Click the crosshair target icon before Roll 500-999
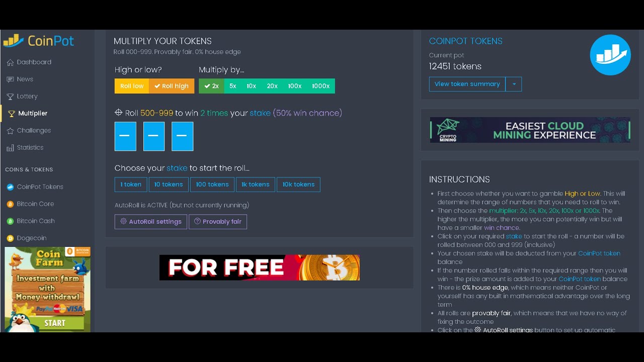Viewport: 644px width, 362px height. coord(119,113)
